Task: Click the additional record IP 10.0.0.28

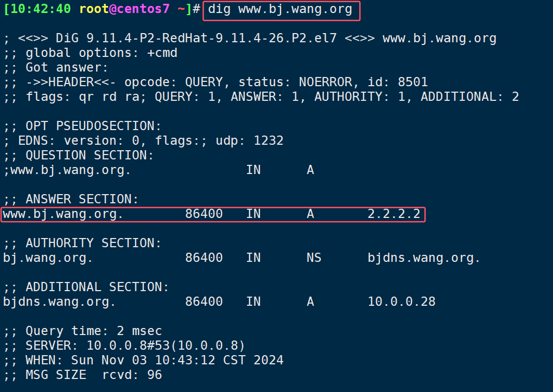Action: (402, 301)
